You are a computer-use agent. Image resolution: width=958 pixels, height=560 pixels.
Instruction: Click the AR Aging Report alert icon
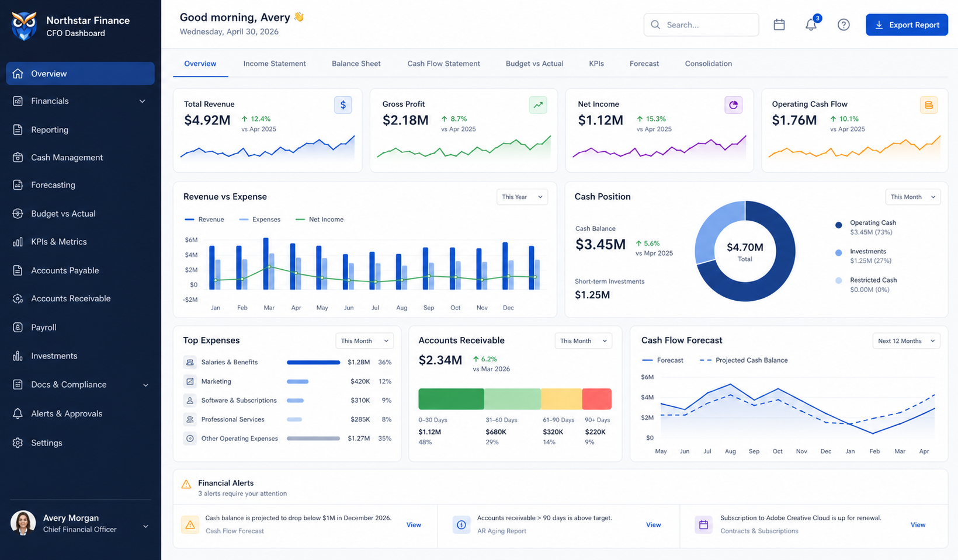(461, 525)
